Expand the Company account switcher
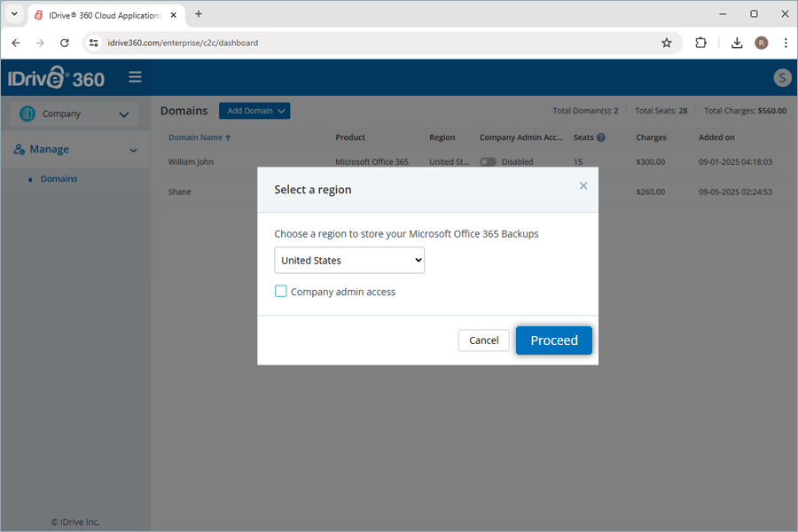Screen dimensions: 798x532 click(123, 113)
